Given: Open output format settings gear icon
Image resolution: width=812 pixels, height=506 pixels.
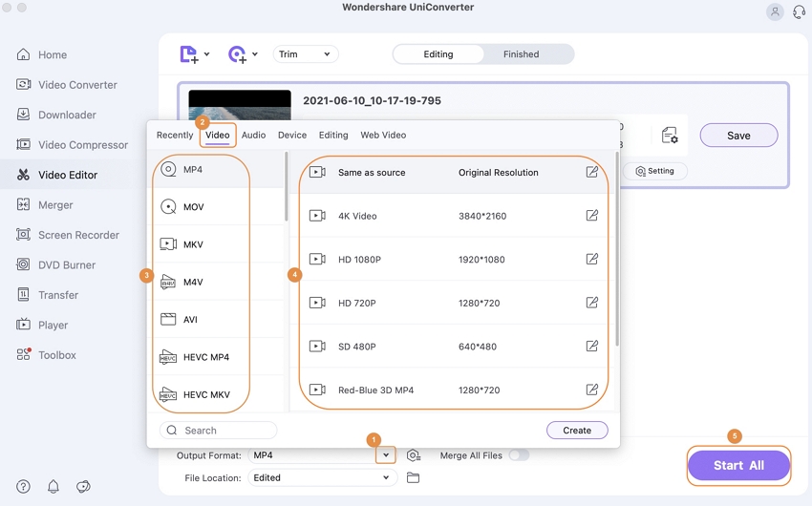Looking at the screenshot, I should coord(413,455).
